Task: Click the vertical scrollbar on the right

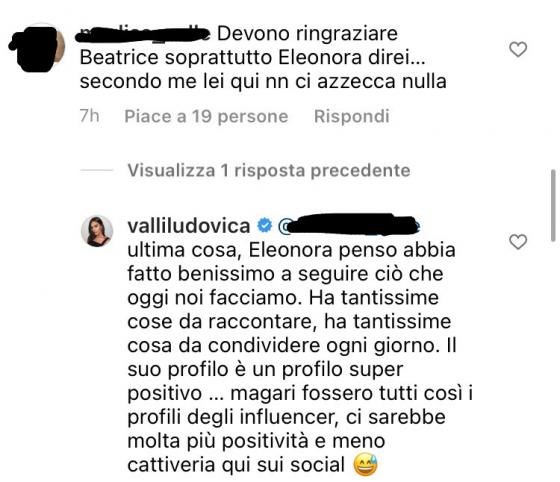Action: [553, 206]
